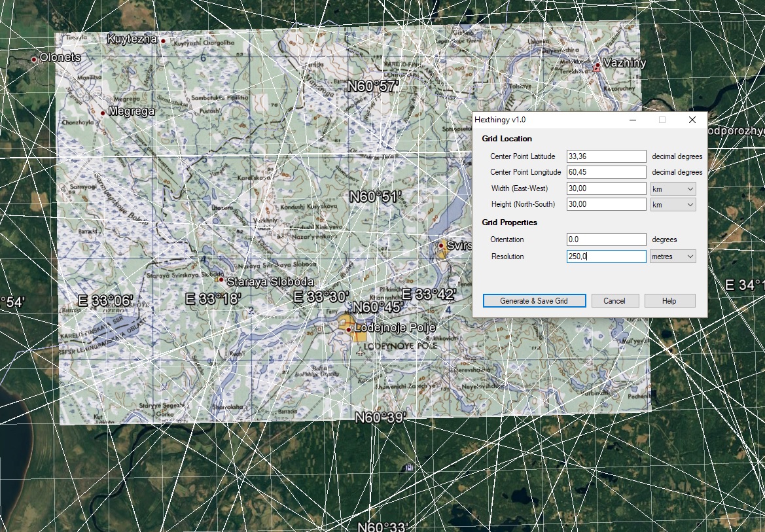
Task: Click the Cancel button
Action: (x=614, y=300)
